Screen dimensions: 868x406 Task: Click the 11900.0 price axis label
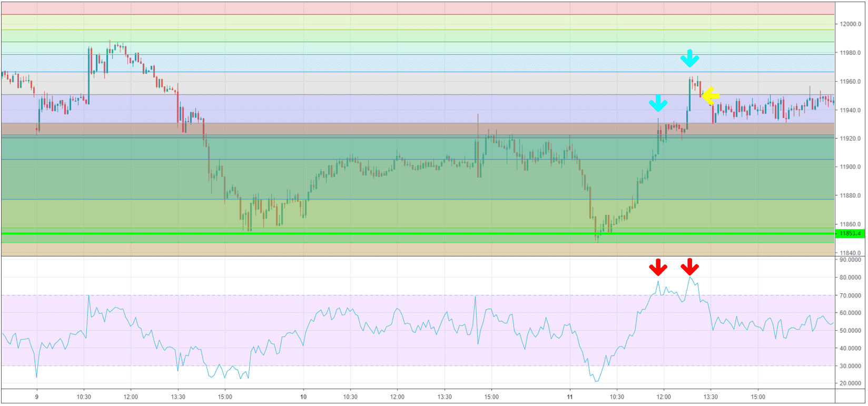click(850, 167)
